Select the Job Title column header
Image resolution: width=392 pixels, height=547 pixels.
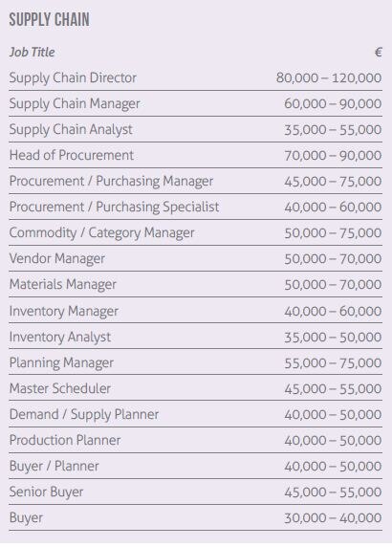pyautogui.click(x=32, y=52)
